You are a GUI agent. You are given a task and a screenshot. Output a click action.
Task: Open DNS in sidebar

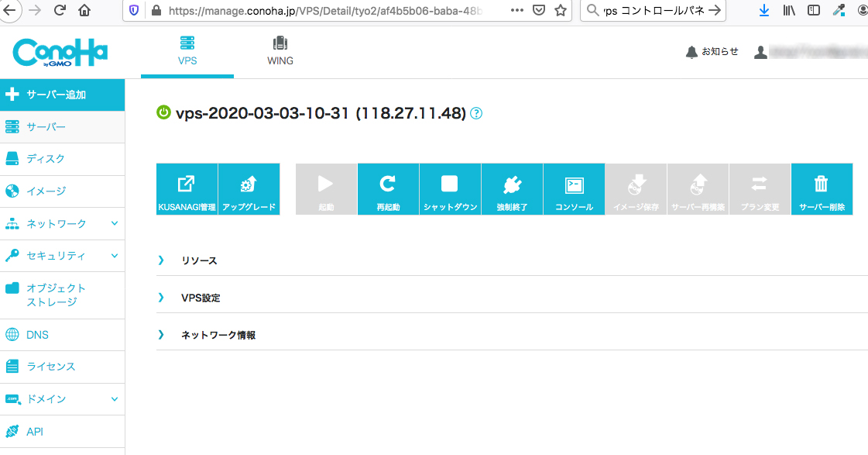(62, 335)
